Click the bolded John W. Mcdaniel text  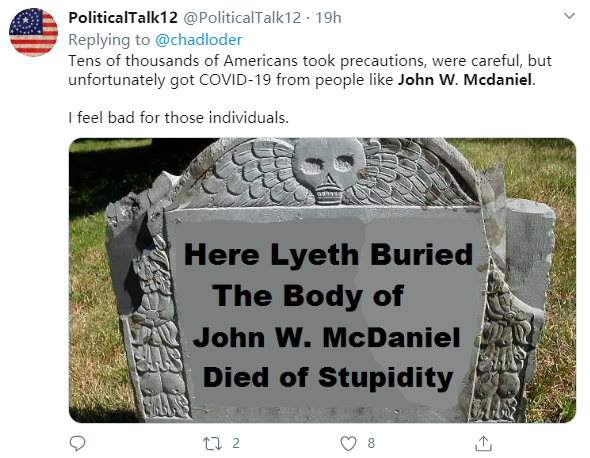(465, 80)
